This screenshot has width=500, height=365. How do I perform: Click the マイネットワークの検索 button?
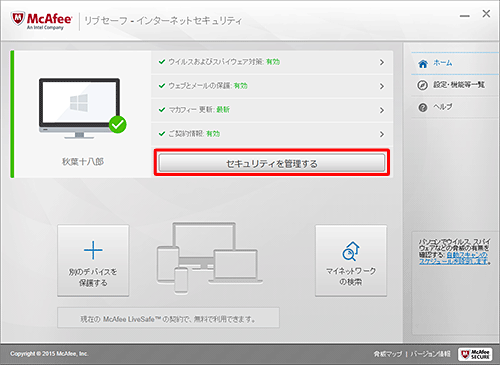point(351,260)
